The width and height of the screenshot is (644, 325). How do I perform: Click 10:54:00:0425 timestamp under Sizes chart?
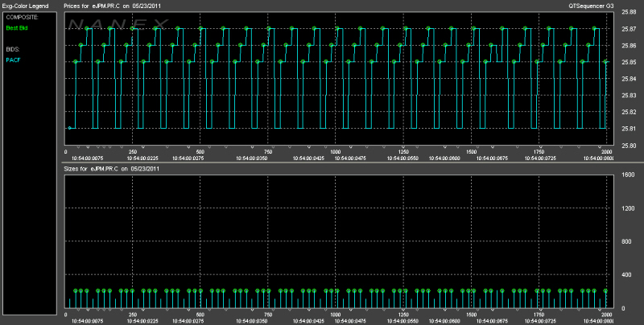tap(308, 321)
